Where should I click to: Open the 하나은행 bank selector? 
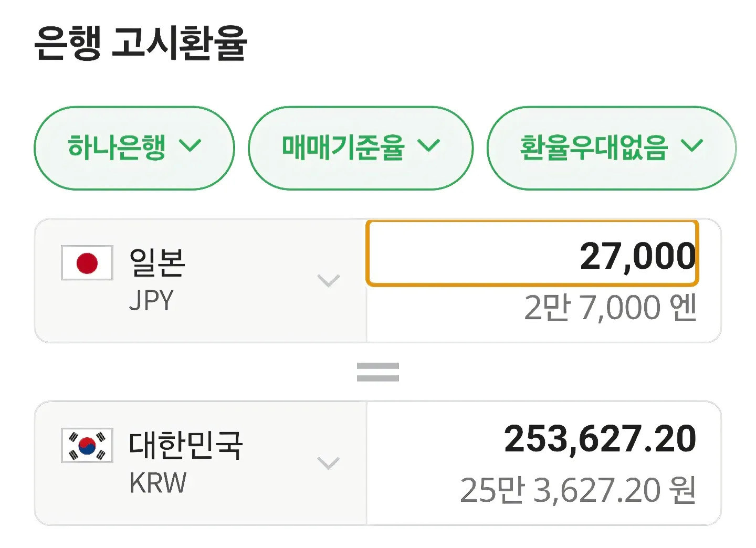(117, 147)
